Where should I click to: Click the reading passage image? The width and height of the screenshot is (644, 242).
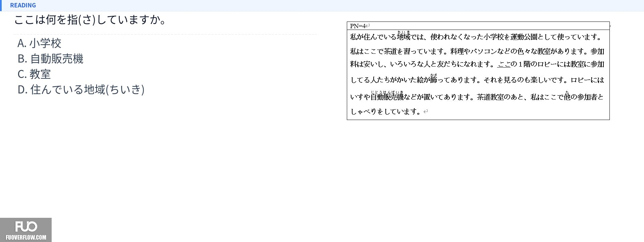click(x=478, y=71)
